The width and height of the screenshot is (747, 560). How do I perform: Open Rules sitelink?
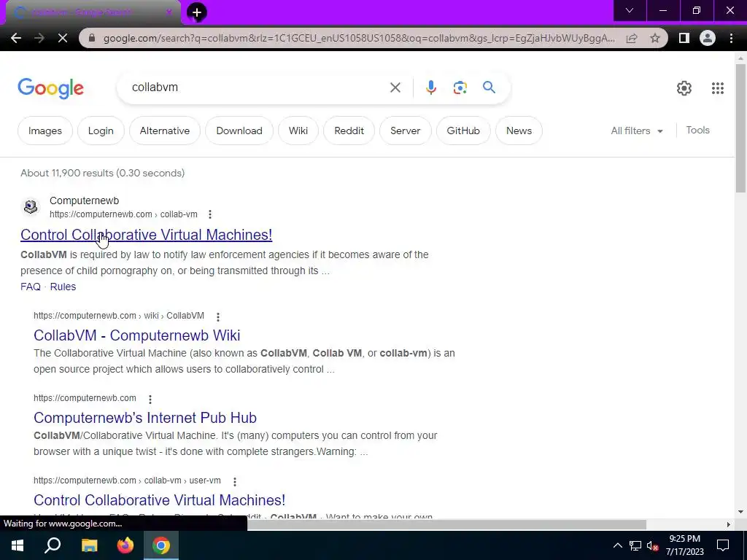(63, 287)
